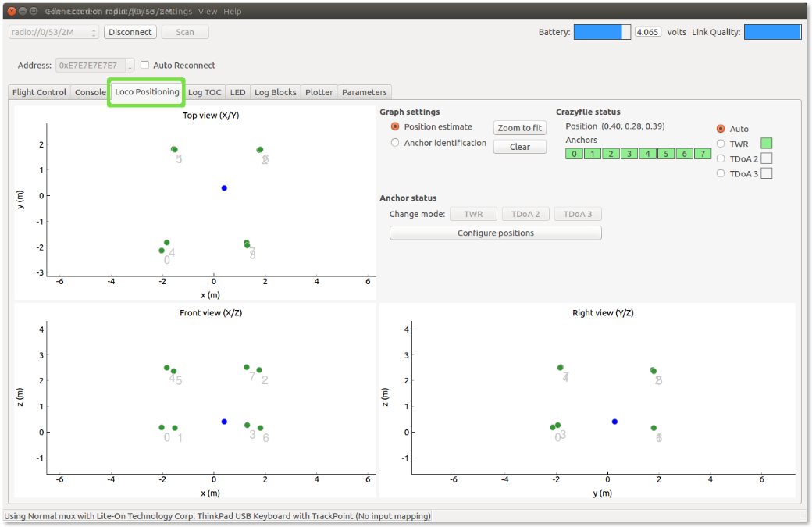Enable the Auto Reconnect checkbox
This screenshot has width=812, height=527.
[x=145, y=66]
